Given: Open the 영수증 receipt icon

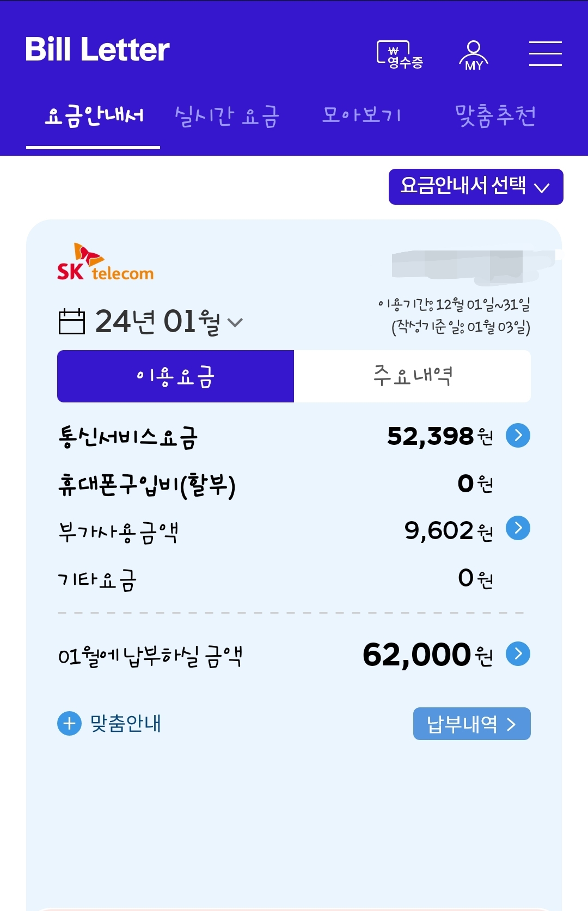Looking at the screenshot, I should point(400,54).
